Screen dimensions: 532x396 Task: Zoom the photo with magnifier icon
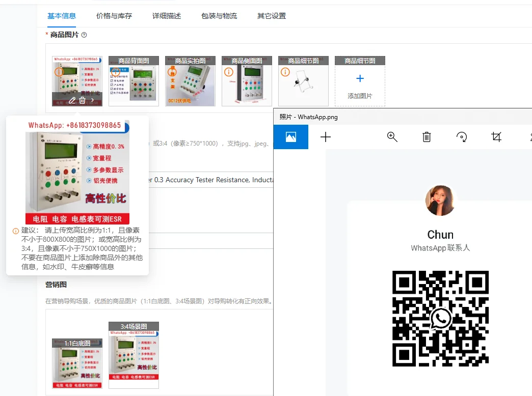[x=392, y=137]
